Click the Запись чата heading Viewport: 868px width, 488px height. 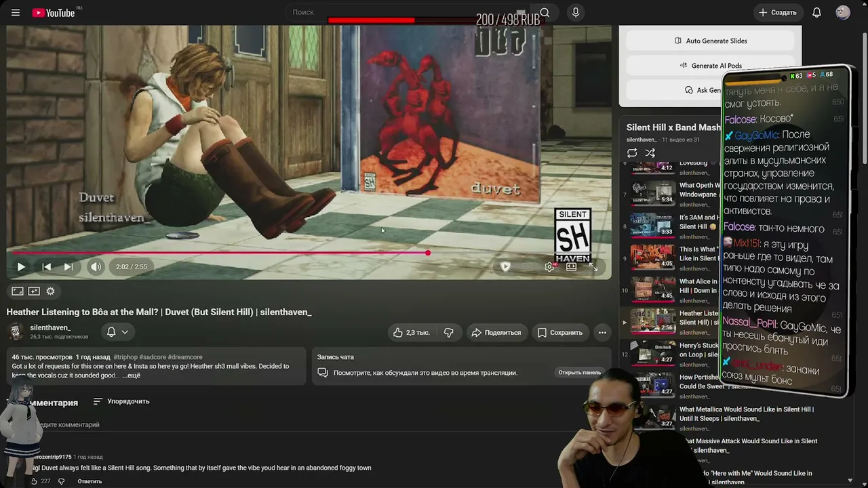[x=336, y=357]
